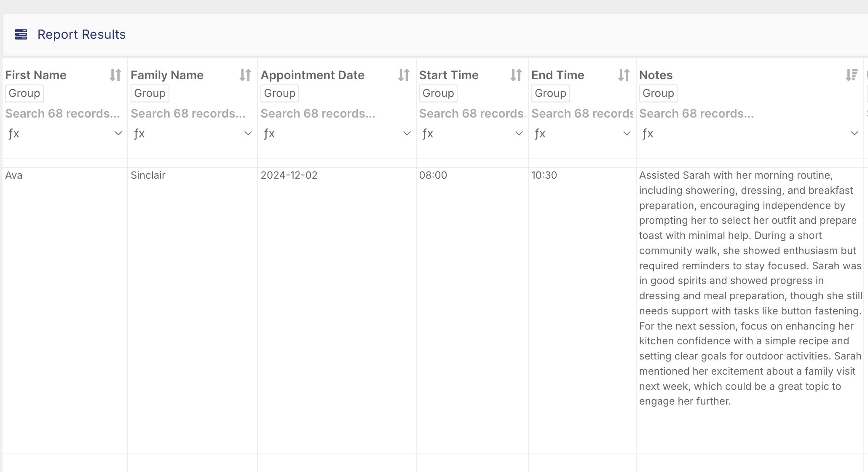Focus the Notes search field
The width and height of the screenshot is (868, 472).
pos(749,113)
